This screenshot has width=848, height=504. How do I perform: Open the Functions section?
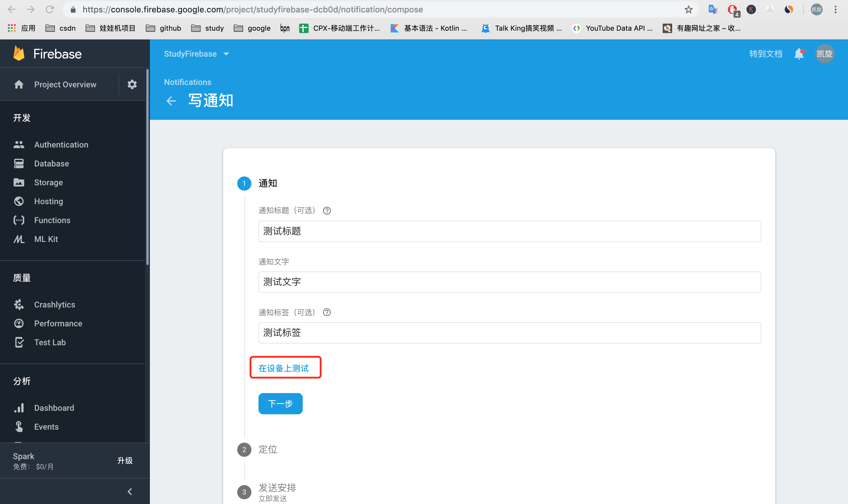coord(52,220)
